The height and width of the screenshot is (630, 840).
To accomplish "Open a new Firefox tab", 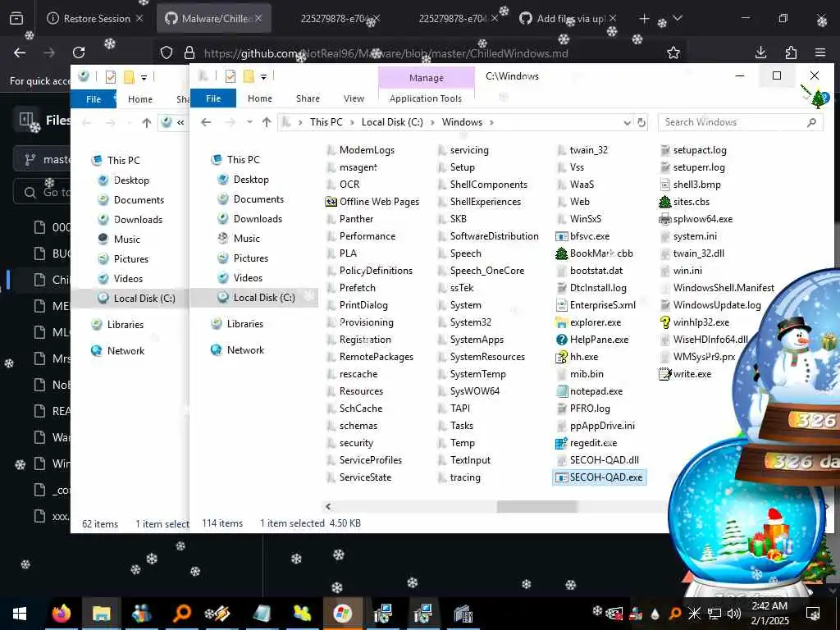I will (644, 19).
